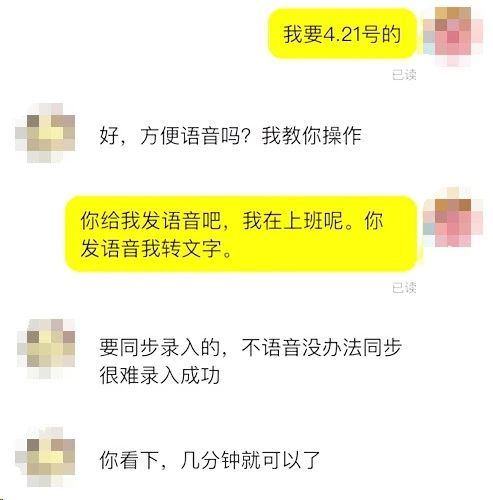The image size is (493, 500).
Task: Select the message "你看下，几分钟就可以了"
Action: pos(210,460)
